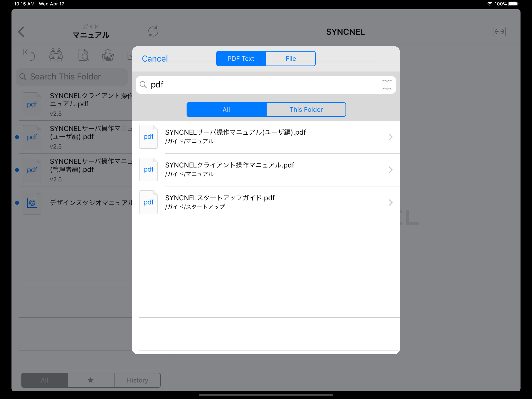This screenshot has width=532, height=399.
Task: Click sidebar pdf icon of サーバ操作マニュアル(ユーザ編)
Action: tap(32, 137)
